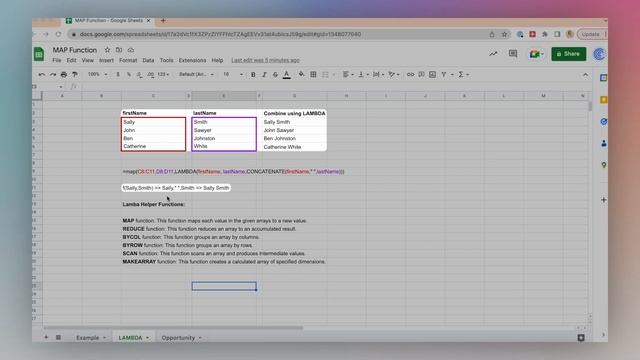The width and height of the screenshot is (640, 360).
Task: Select the cell containing Catherine
Action: tap(153, 147)
